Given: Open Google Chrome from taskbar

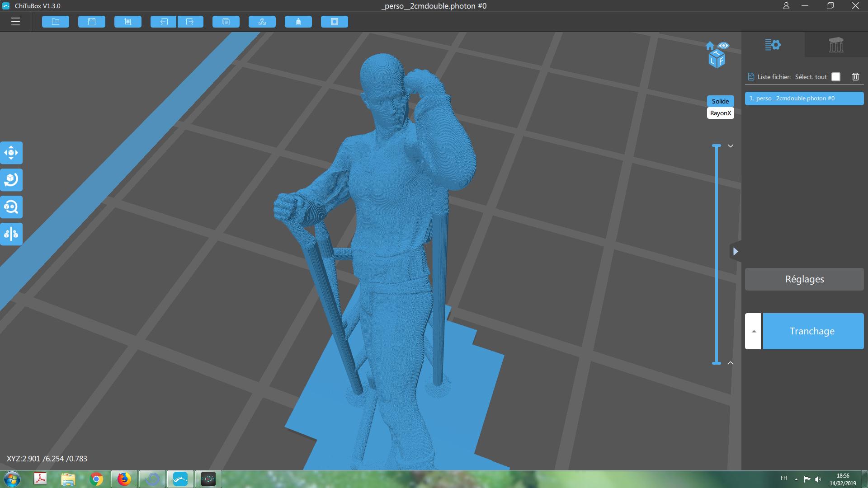Looking at the screenshot, I should (96, 479).
